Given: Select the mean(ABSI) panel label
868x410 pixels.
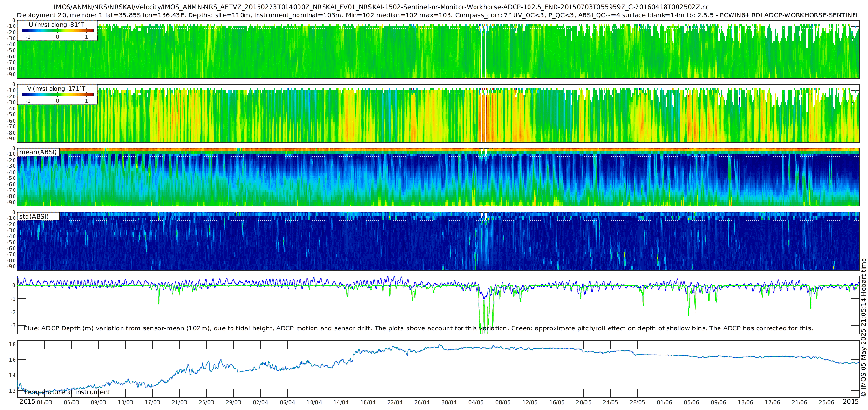Looking at the screenshot, I should click(x=38, y=152).
